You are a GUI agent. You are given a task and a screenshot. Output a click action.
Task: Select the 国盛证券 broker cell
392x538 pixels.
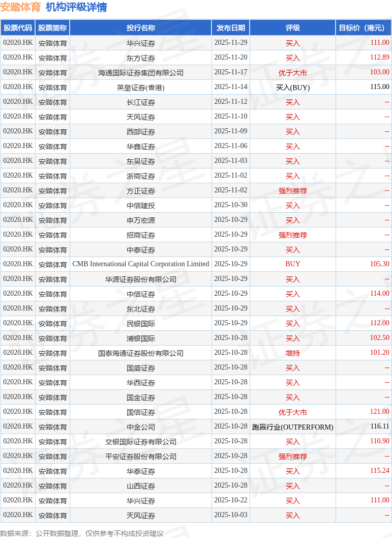pos(141,368)
